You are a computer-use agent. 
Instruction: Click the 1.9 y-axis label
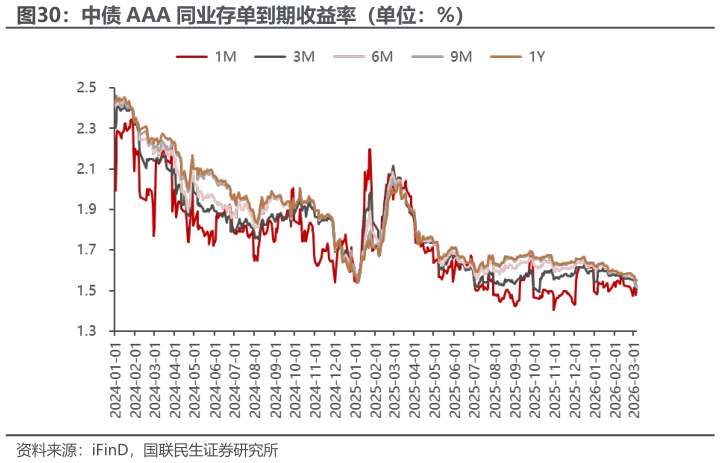pos(86,209)
